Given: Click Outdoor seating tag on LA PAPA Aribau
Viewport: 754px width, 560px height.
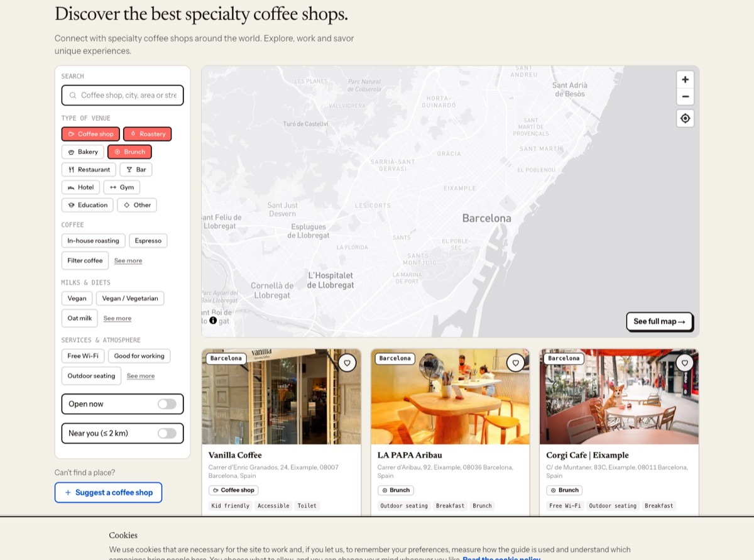Looking at the screenshot, I should point(404,506).
